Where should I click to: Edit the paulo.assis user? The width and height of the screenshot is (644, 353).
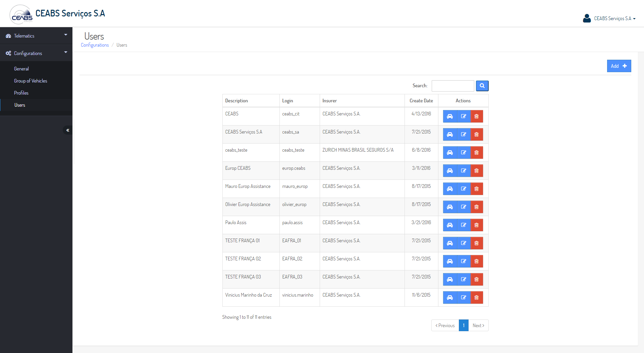464,225
